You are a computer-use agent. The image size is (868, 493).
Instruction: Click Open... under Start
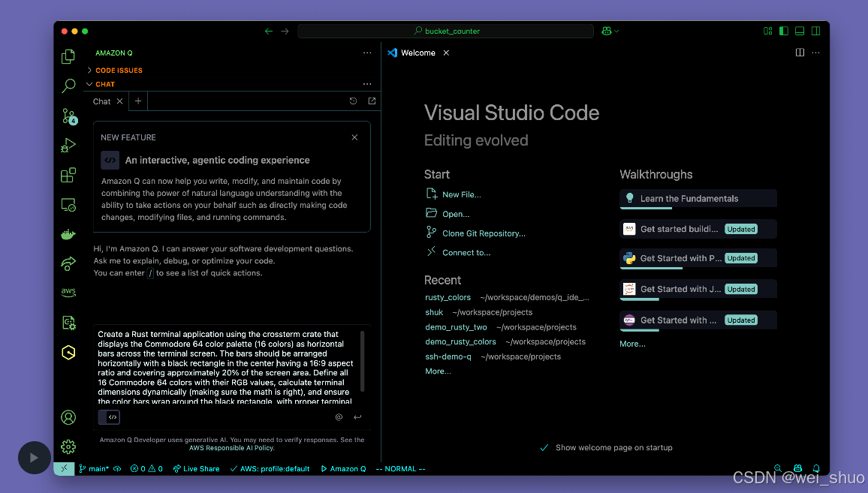[x=448, y=214]
